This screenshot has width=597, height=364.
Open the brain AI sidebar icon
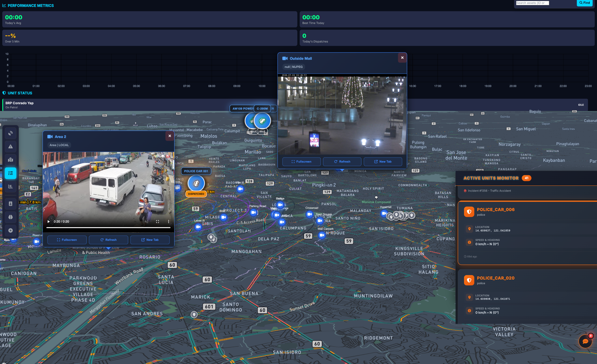[10, 217]
